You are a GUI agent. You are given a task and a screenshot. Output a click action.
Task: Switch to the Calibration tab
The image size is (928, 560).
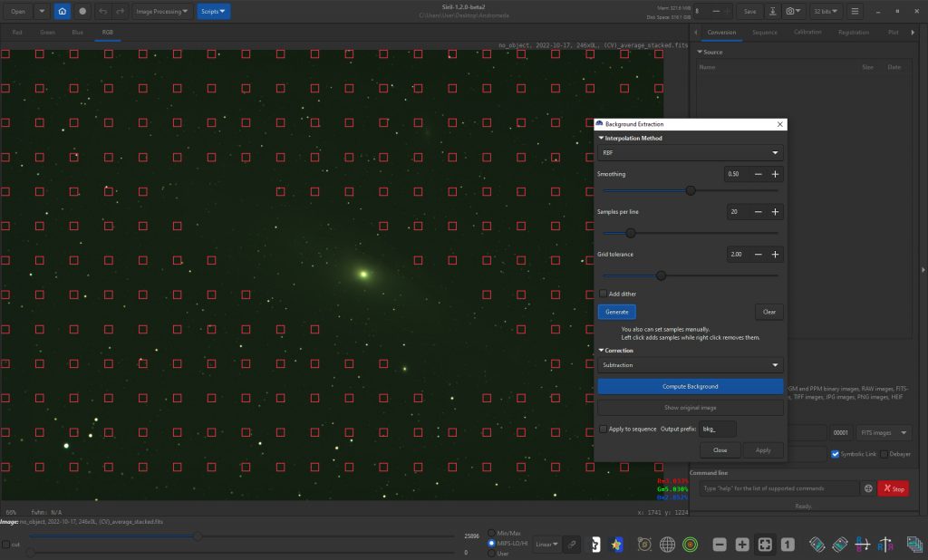pyautogui.click(x=807, y=33)
